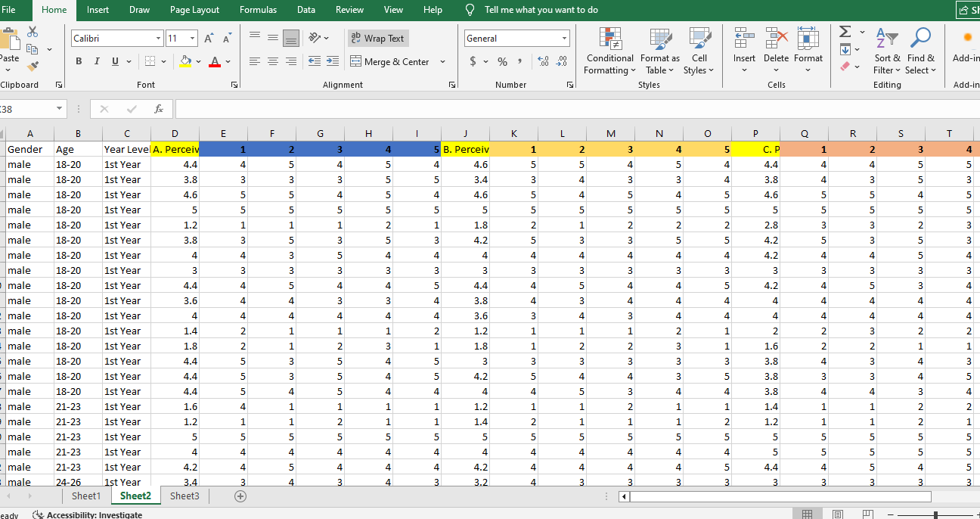Click Delete cells button

pyautogui.click(x=776, y=51)
